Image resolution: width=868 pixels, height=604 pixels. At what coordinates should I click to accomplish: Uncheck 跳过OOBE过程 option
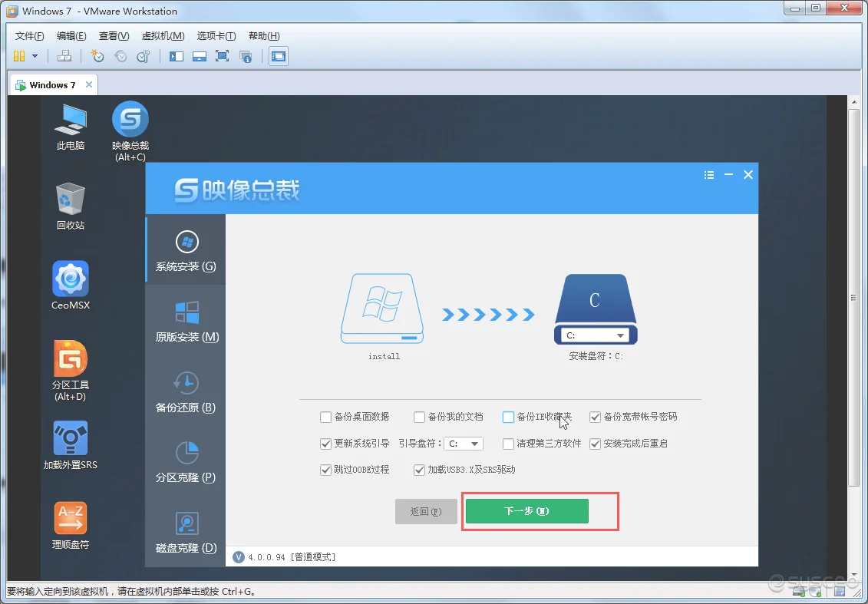(325, 470)
